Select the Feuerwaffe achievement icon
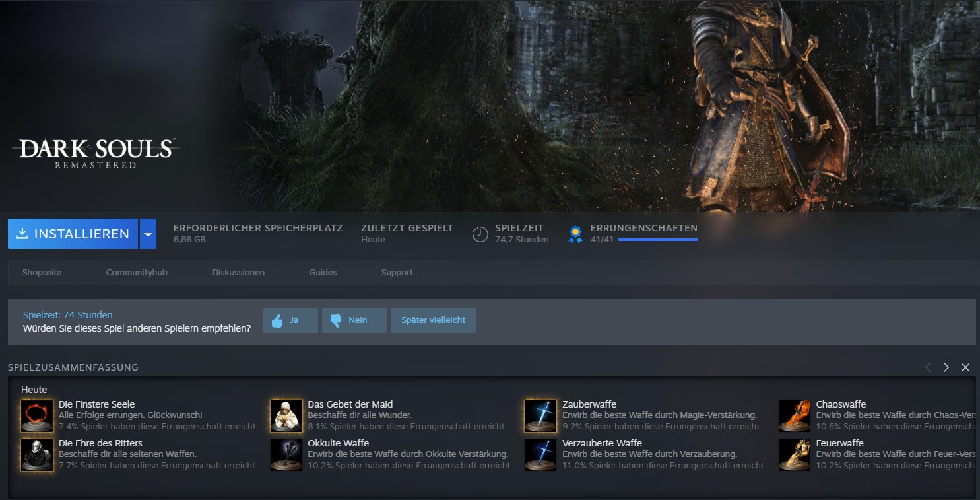The height and width of the screenshot is (500, 980). (795, 454)
